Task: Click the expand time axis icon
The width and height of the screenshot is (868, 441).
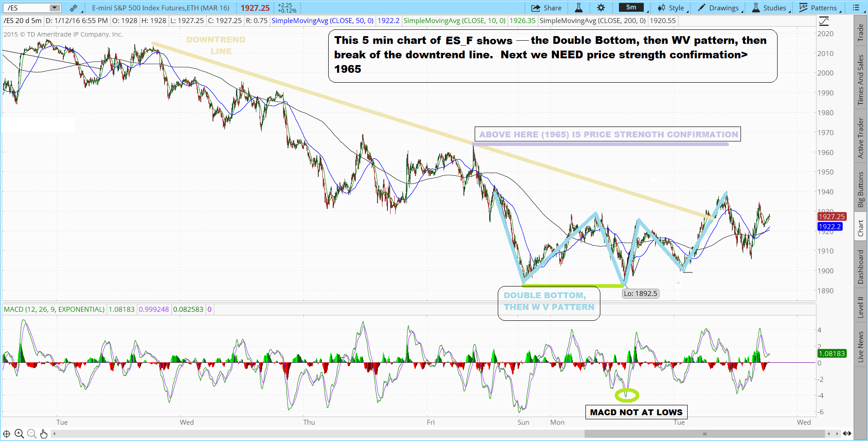Action: click(x=847, y=434)
